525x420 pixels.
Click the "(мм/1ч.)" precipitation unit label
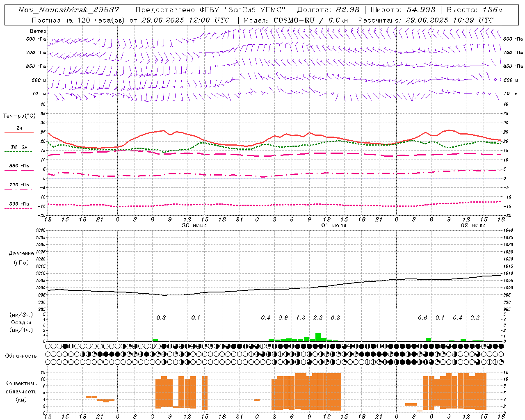coord(21,330)
